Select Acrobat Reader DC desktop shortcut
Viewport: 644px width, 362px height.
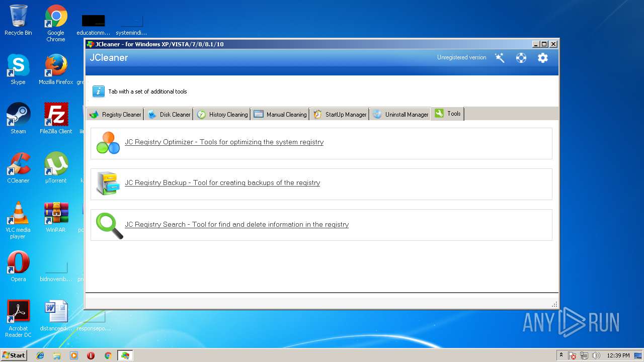click(x=18, y=319)
